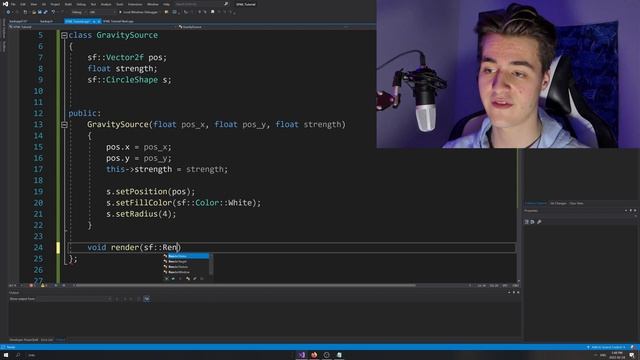Image resolution: width=640 pixels, height=360 pixels.
Task: Click Add to Source Control in status bar
Action: (x=606, y=347)
